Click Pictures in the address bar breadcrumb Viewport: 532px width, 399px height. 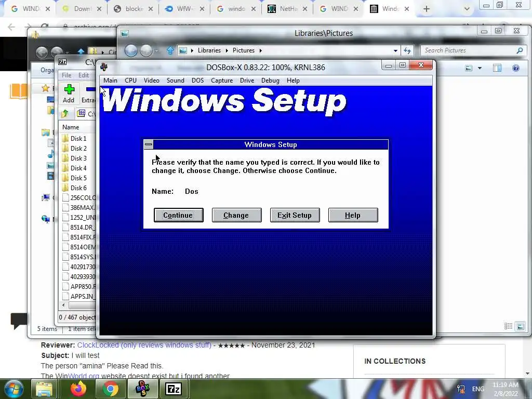(243, 50)
